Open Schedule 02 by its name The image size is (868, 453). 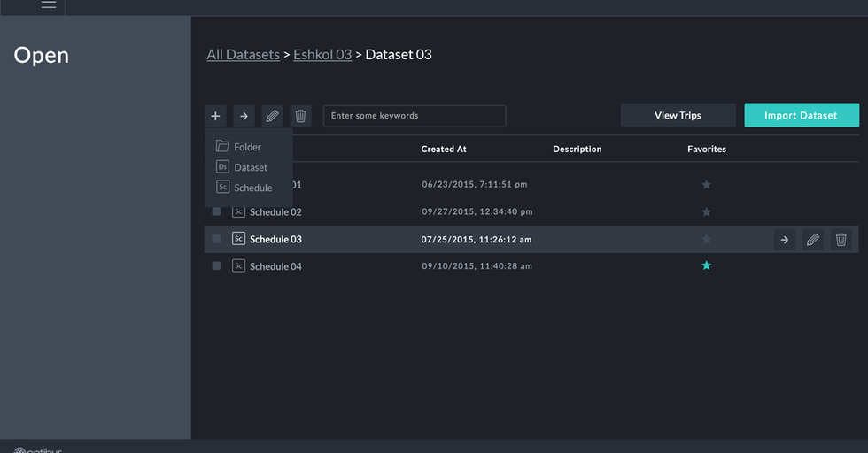275,211
